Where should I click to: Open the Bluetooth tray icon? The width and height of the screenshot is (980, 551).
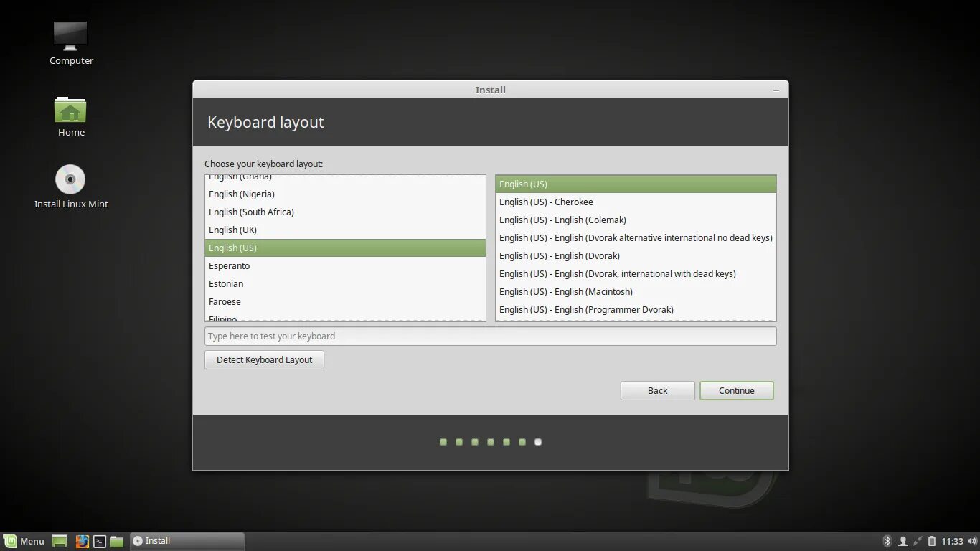click(887, 541)
